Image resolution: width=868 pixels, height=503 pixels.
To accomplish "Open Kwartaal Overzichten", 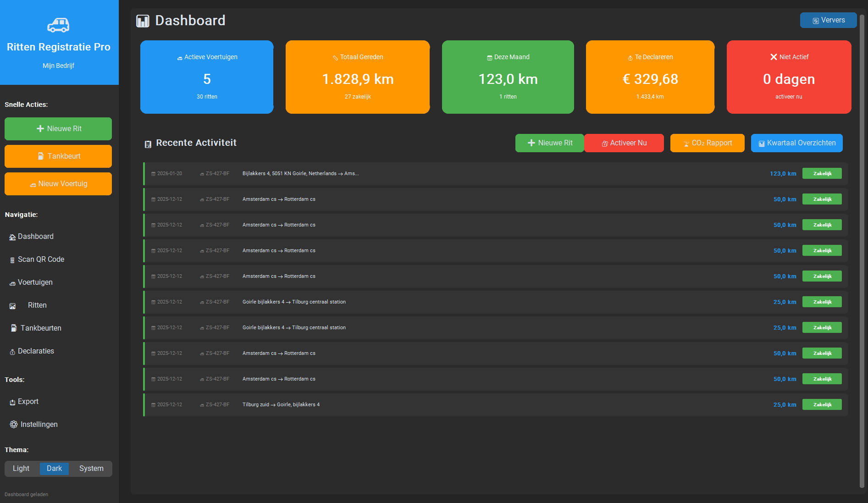I will [796, 143].
